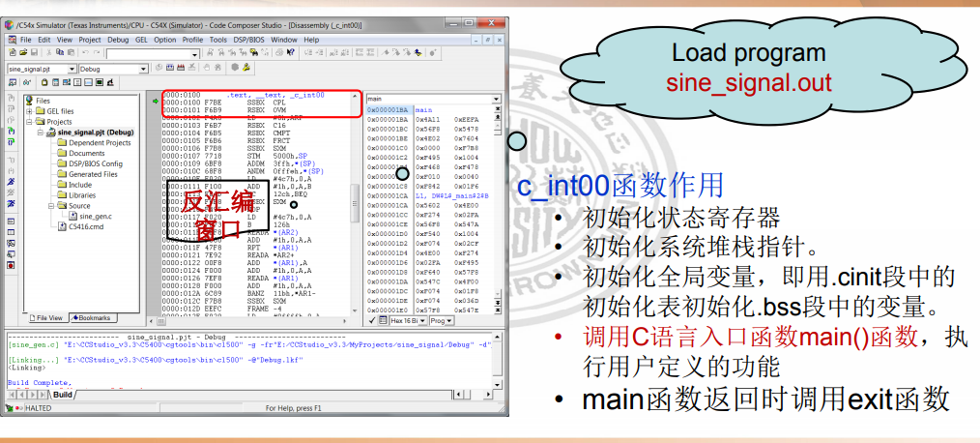Open the File menu
Viewport: 980px width, 443px height.
point(26,40)
